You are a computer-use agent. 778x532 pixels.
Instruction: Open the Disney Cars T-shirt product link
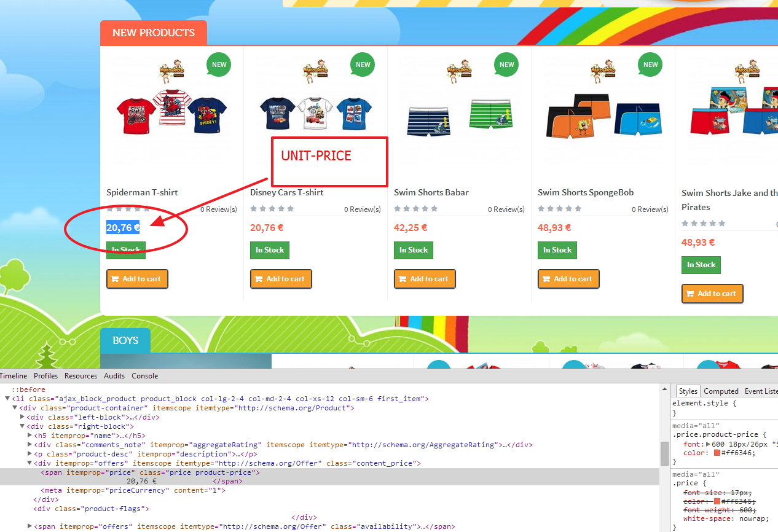click(287, 192)
